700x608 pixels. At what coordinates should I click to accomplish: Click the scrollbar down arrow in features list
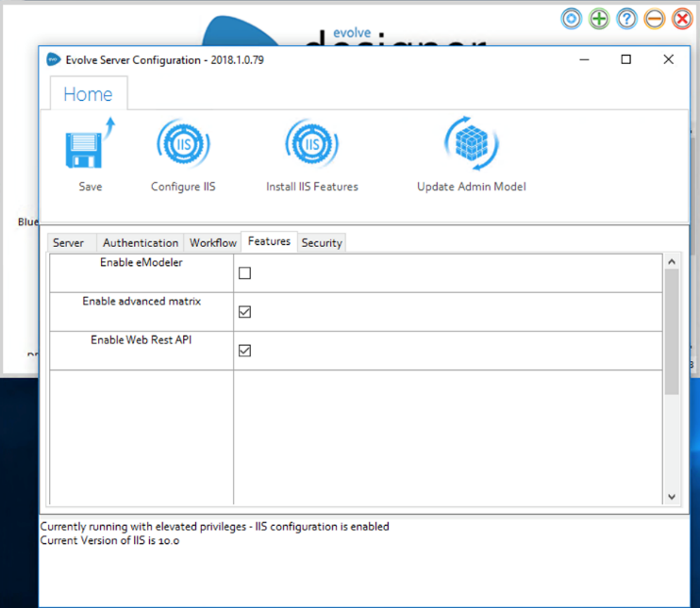pyautogui.click(x=672, y=496)
